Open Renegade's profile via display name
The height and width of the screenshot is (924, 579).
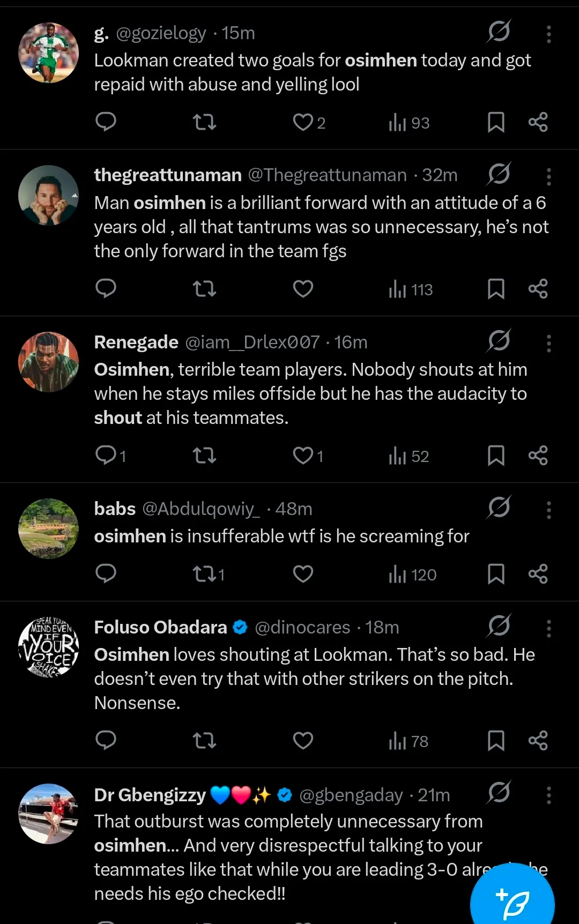(x=136, y=342)
